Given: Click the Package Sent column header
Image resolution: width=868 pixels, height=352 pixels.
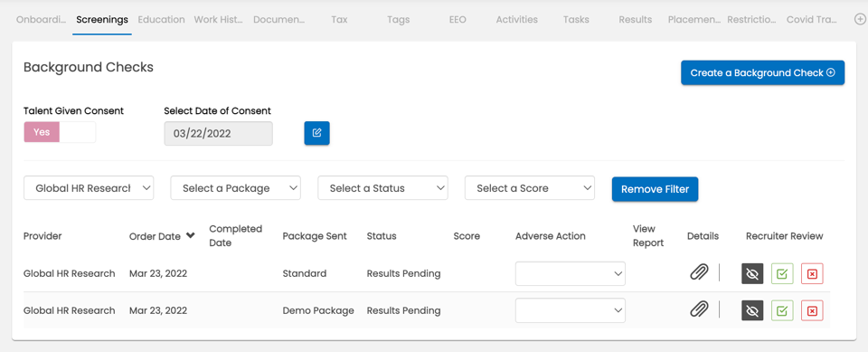Looking at the screenshot, I should [315, 235].
